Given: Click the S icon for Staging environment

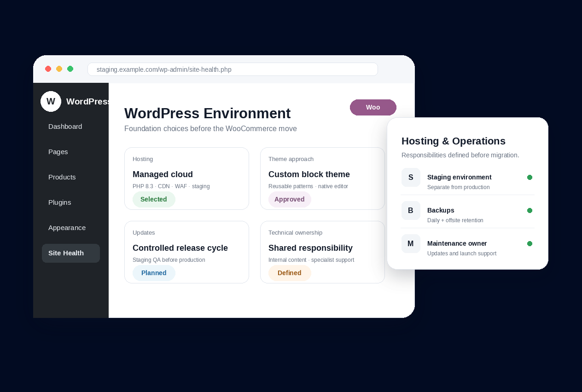Looking at the screenshot, I should click(x=411, y=177).
